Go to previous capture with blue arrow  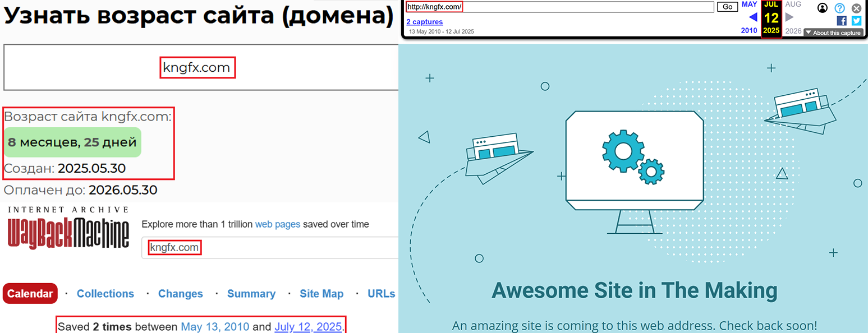click(753, 17)
